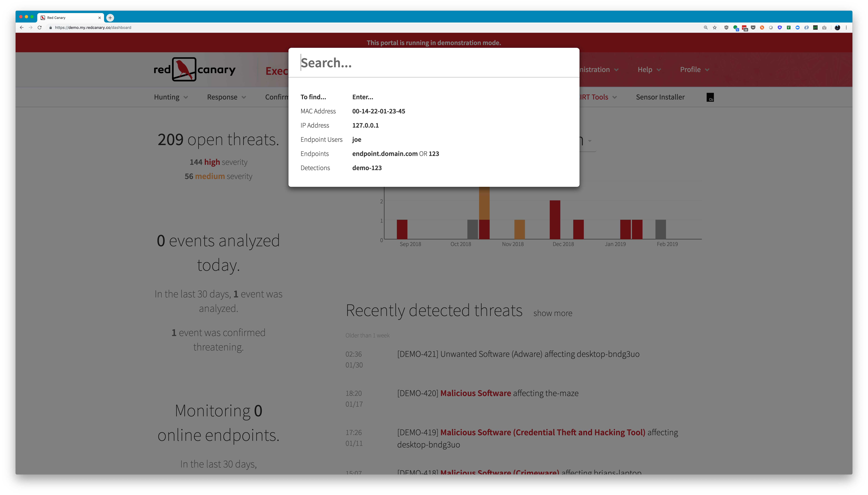Image resolution: width=868 pixels, height=495 pixels.
Task: Click the PagerDuty pd extension icon
Action: pyautogui.click(x=815, y=28)
